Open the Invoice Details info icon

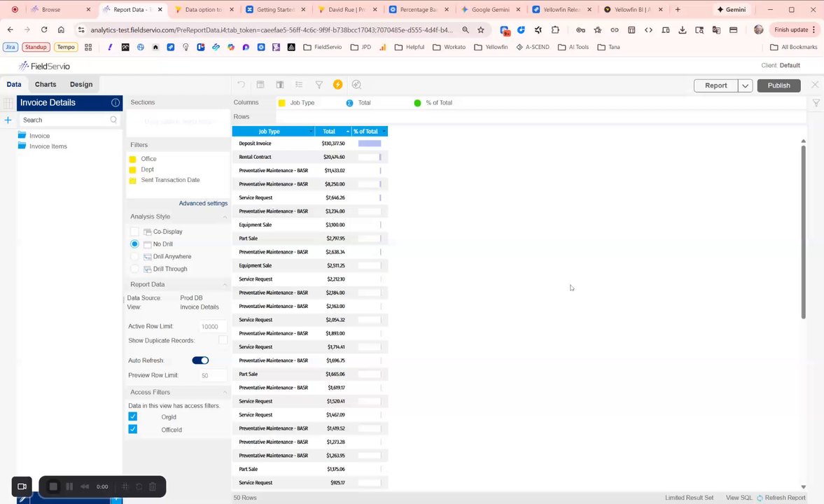(115, 102)
